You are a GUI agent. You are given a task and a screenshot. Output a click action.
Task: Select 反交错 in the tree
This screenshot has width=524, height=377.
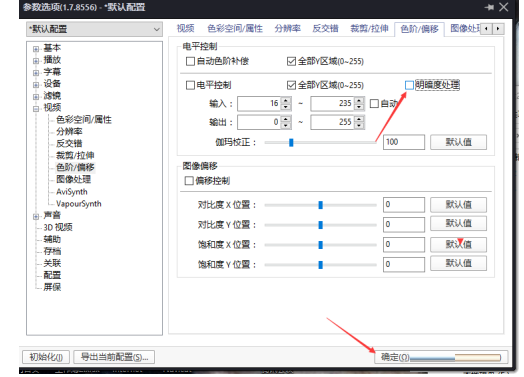(69, 144)
